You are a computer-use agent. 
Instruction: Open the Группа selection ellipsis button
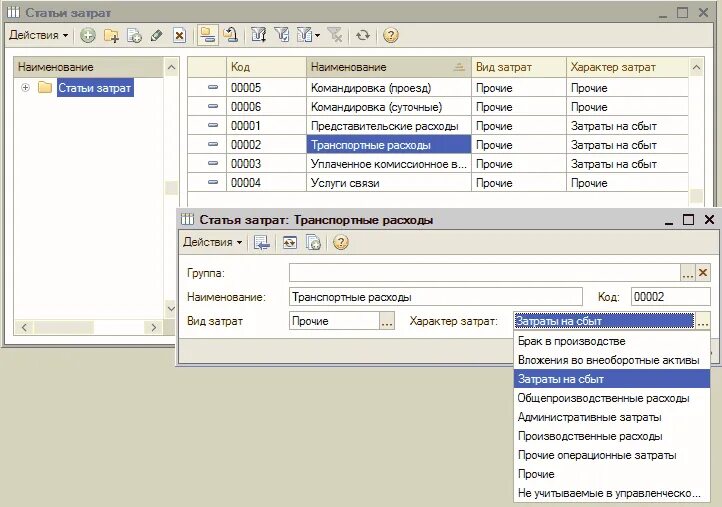(687, 273)
